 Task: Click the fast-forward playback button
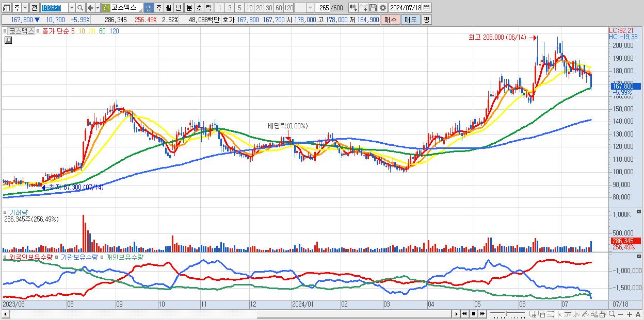[x=482, y=314]
